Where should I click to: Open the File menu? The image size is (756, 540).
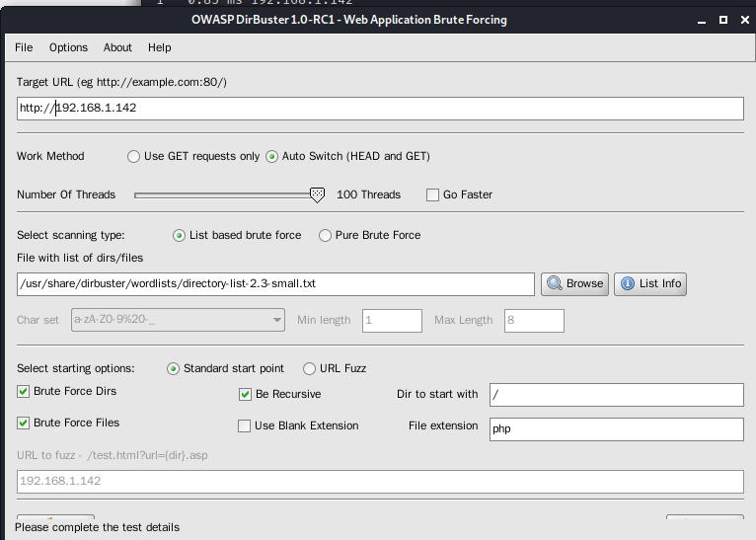pos(24,47)
